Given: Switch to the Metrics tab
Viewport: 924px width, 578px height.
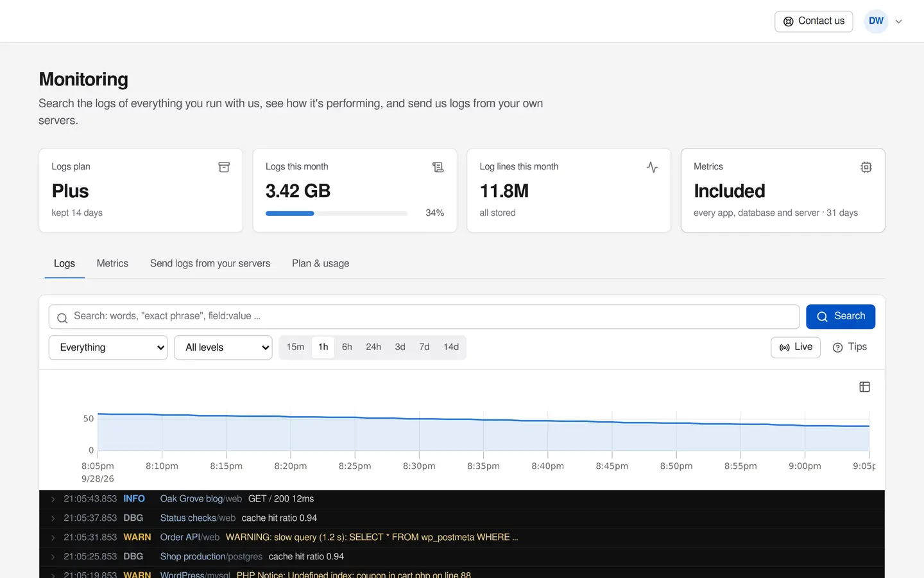Looking at the screenshot, I should tap(112, 263).
